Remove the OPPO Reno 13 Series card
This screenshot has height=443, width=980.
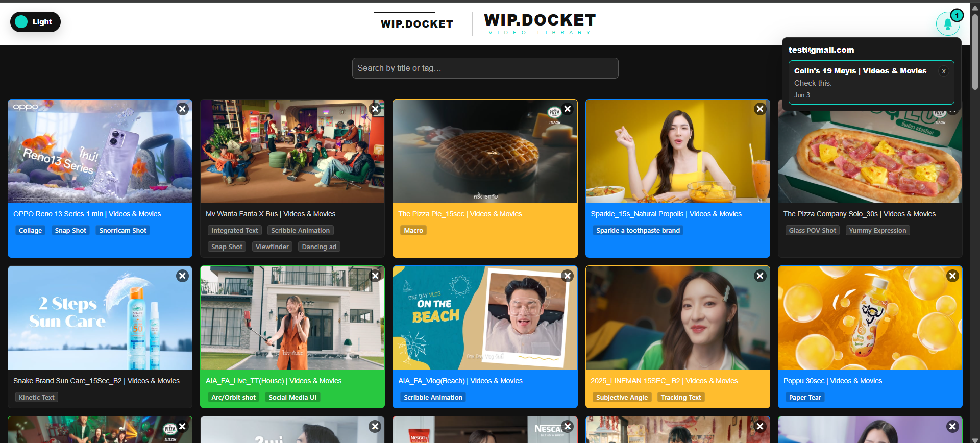click(182, 109)
